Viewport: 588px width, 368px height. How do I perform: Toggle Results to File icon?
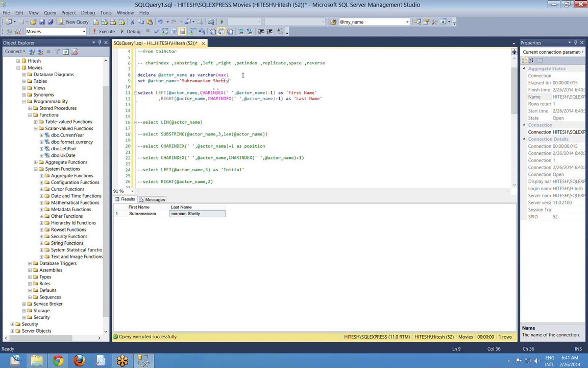[x=230, y=32]
